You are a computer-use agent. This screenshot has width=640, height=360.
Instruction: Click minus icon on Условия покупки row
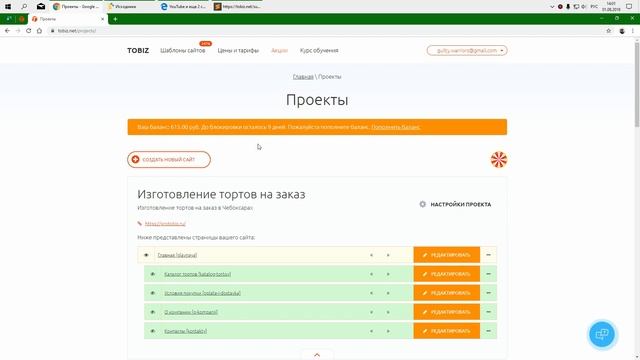click(x=489, y=293)
